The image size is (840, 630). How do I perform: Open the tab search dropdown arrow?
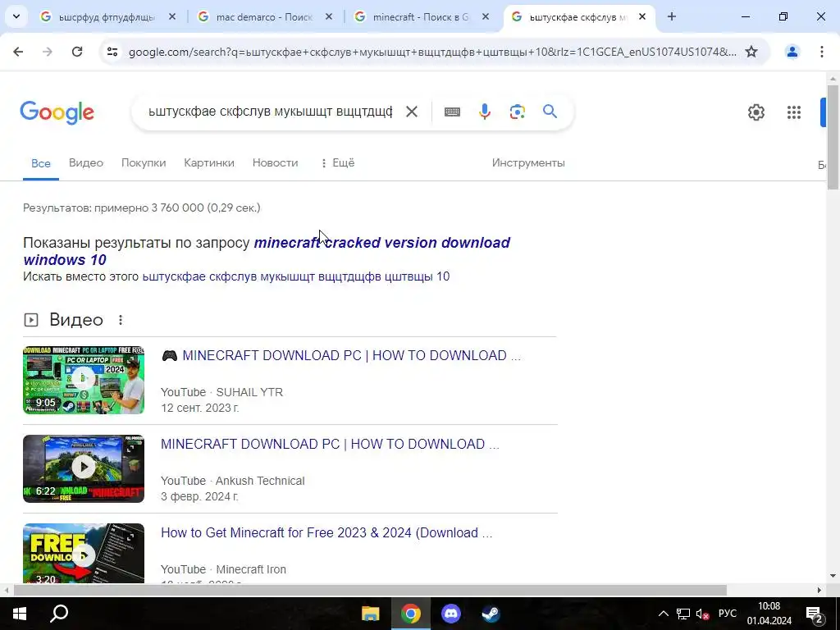pos(16,16)
